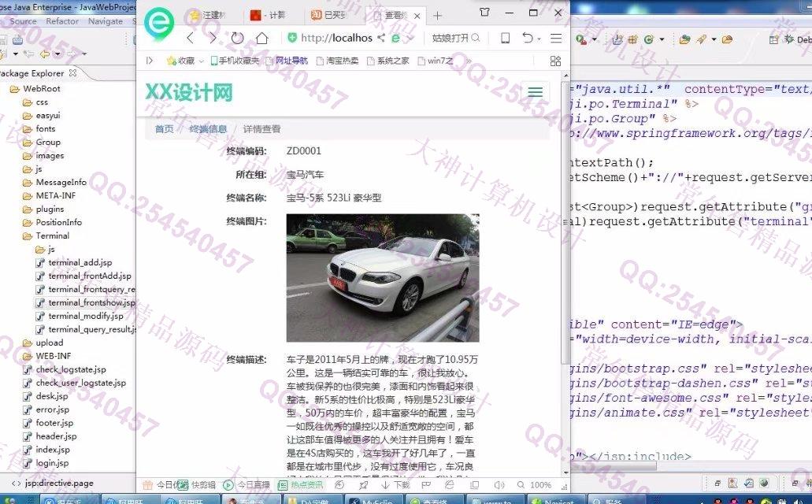Click the Eclipse new Java package icon
This screenshot has width=812, height=504.
[x=632, y=39]
